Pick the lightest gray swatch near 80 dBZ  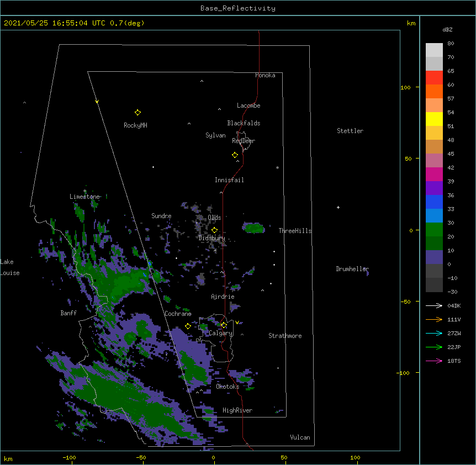[x=434, y=50]
